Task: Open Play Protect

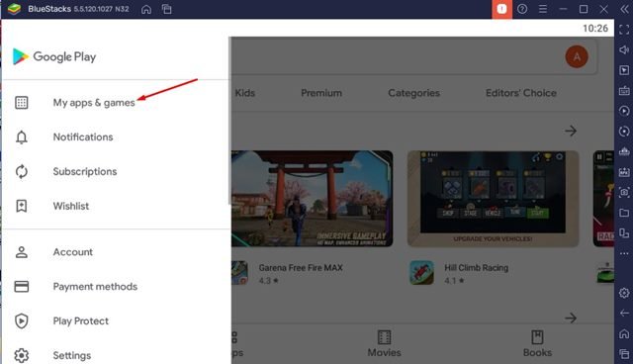Action: pos(116,321)
